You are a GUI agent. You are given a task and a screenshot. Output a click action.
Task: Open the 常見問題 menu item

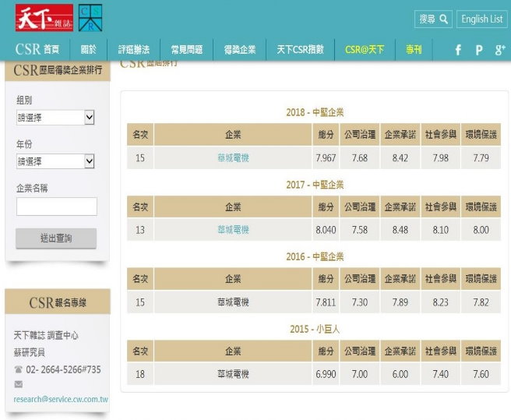click(187, 50)
